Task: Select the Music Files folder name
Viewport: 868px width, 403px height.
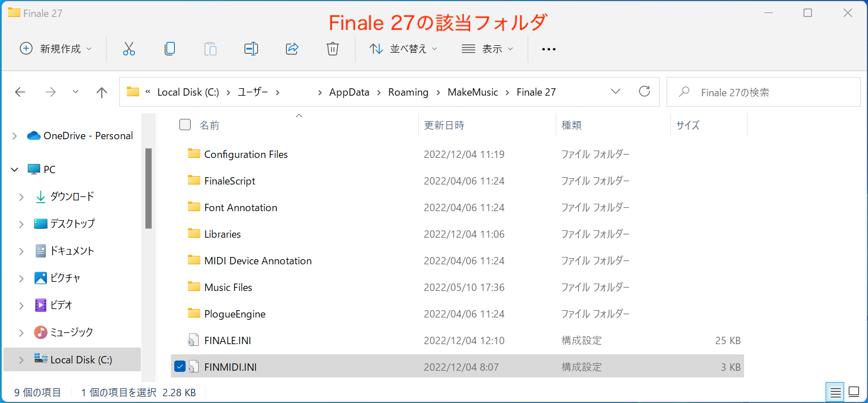Action: pos(228,288)
